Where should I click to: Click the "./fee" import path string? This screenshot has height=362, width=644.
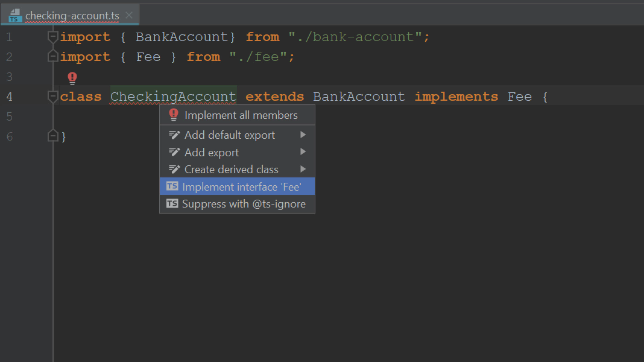click(x=258, y=57)
